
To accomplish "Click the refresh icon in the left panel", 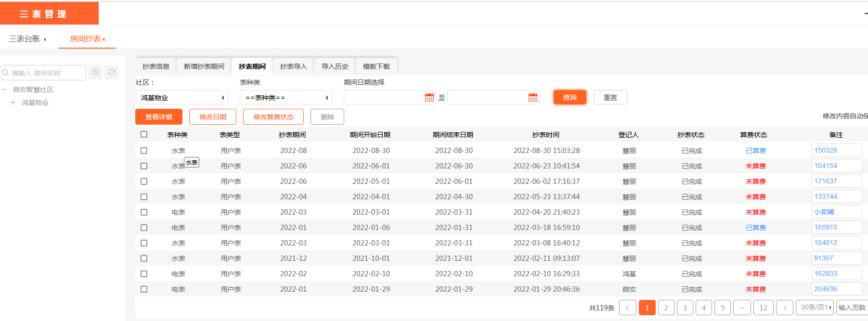I will point(112,72).
